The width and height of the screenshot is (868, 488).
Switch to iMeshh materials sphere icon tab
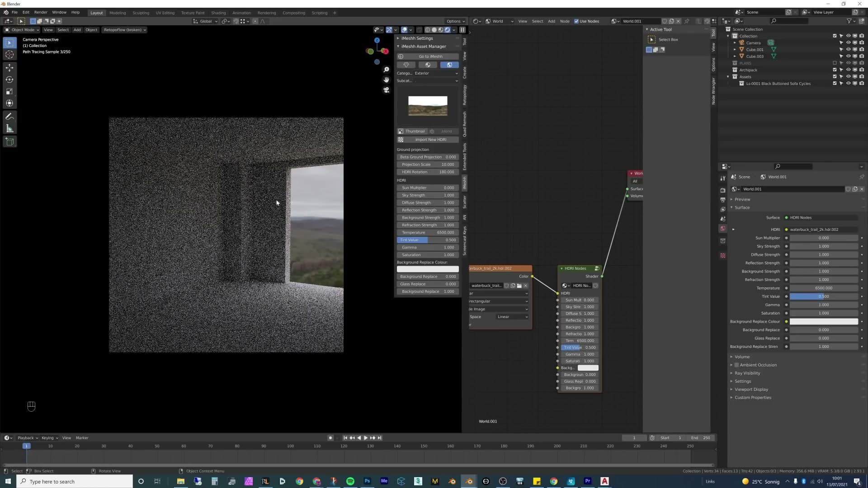[x=428, y=65]
